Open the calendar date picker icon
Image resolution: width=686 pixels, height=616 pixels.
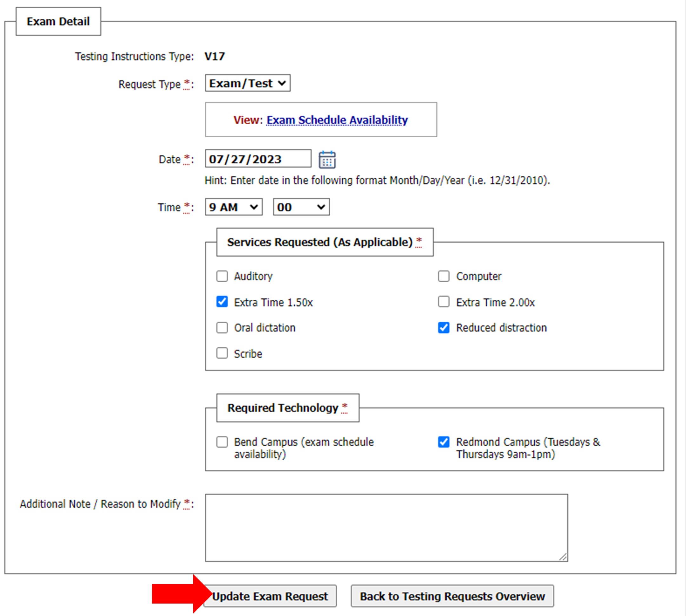tap(327, 160)
